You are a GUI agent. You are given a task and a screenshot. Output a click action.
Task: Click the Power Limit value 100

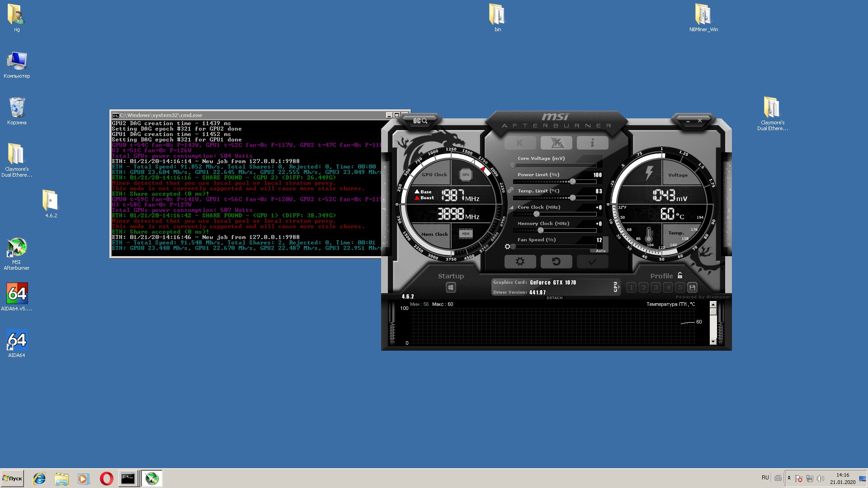(597, 175)
